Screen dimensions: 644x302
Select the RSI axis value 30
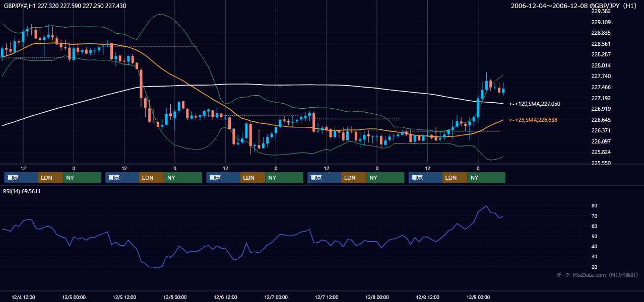coord(595,256)
